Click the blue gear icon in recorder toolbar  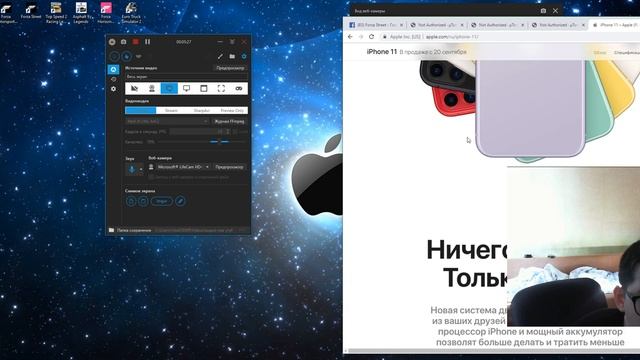point(244,56)
